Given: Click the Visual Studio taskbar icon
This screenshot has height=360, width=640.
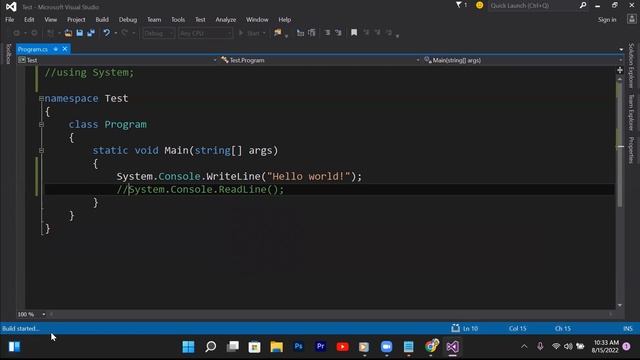Looking at the screenshot, I should [452, 347].
